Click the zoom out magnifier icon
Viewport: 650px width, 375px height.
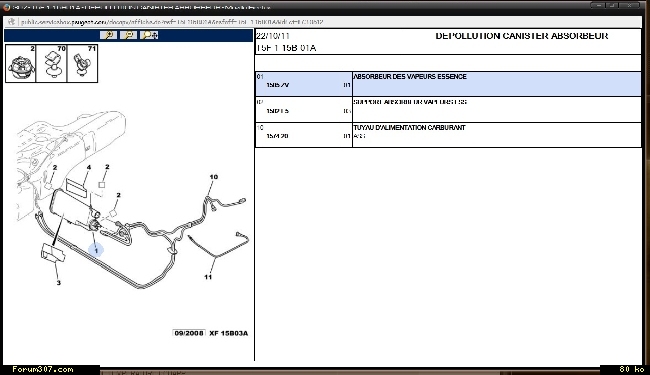(129, 35)
